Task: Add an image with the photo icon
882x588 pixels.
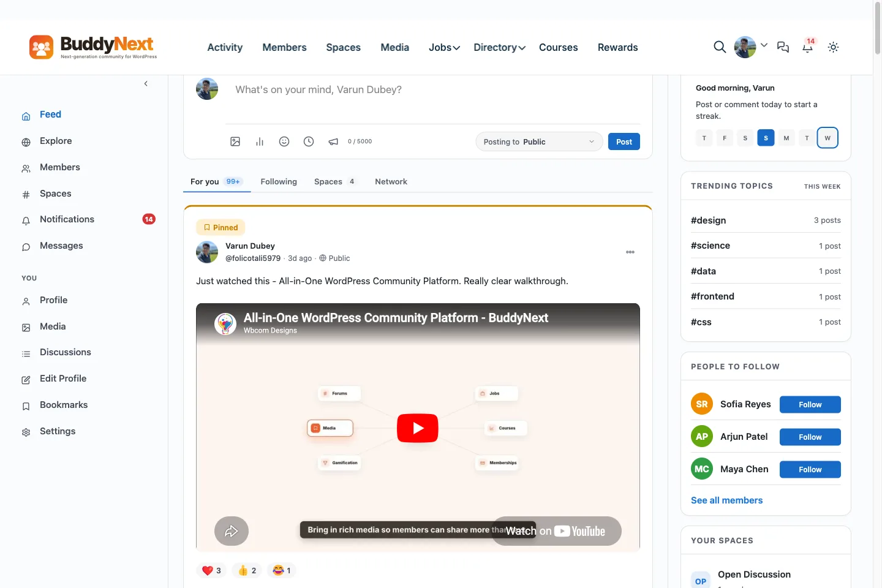Action: 235,141
